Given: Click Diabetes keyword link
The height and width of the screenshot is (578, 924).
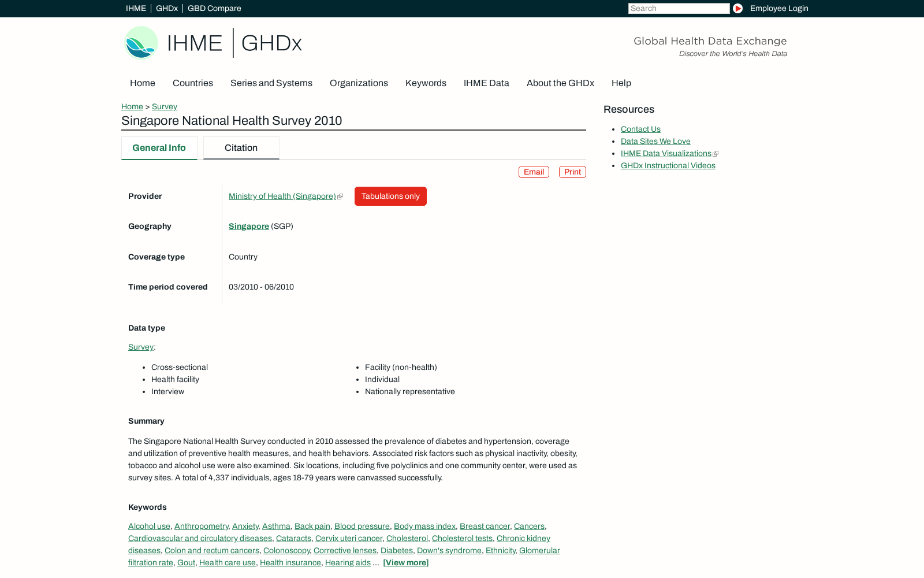Looking at the screenshot, I should click(397, 550).
